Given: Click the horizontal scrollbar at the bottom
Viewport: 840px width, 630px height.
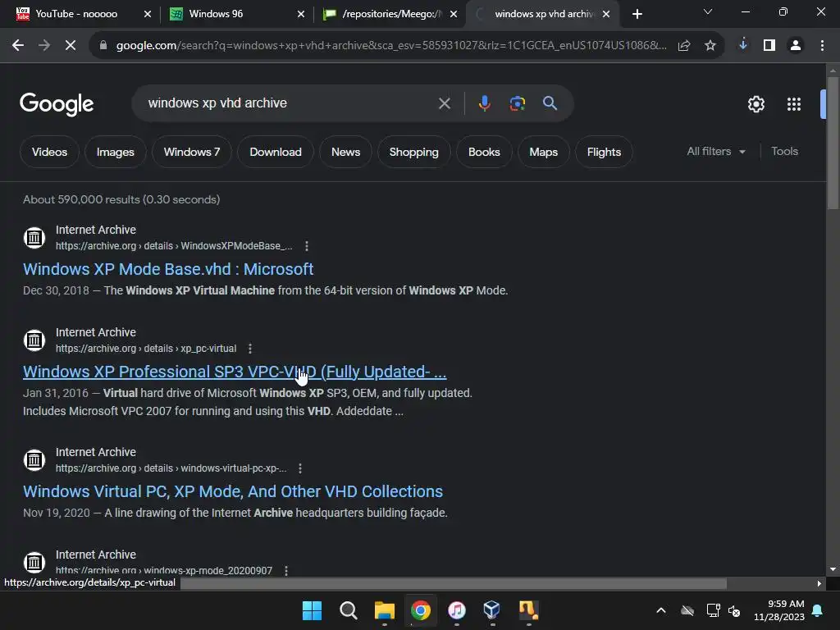Looking at the screenshot, I should pos(453,583).
